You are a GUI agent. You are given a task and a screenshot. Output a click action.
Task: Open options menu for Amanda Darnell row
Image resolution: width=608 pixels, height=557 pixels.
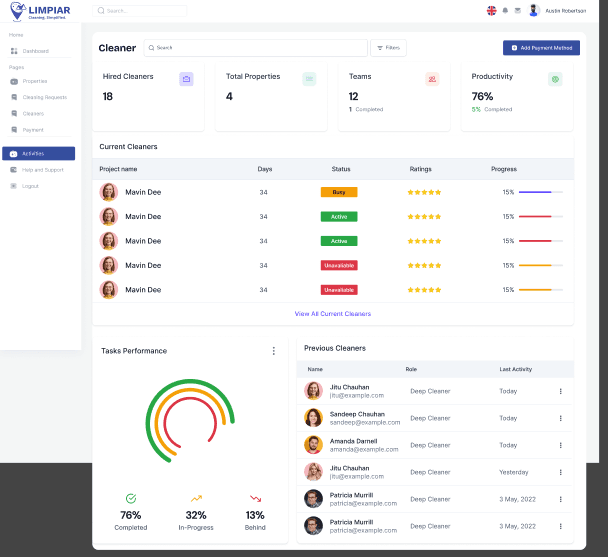coord(560,445)
